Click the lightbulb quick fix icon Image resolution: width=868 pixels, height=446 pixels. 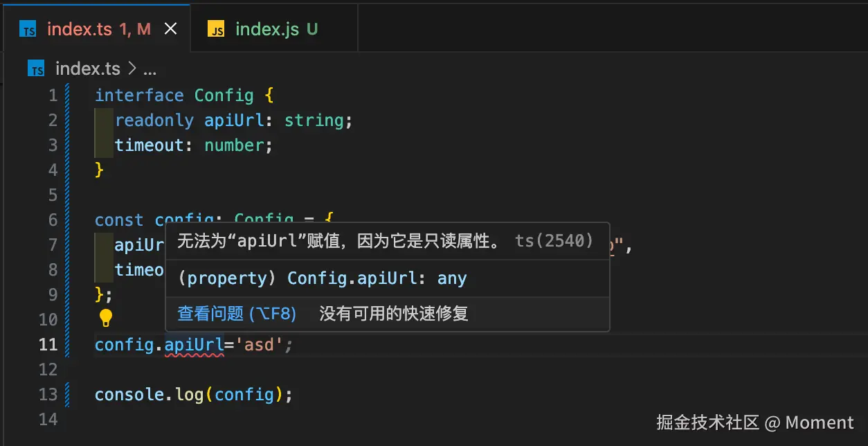click(105, 318)
